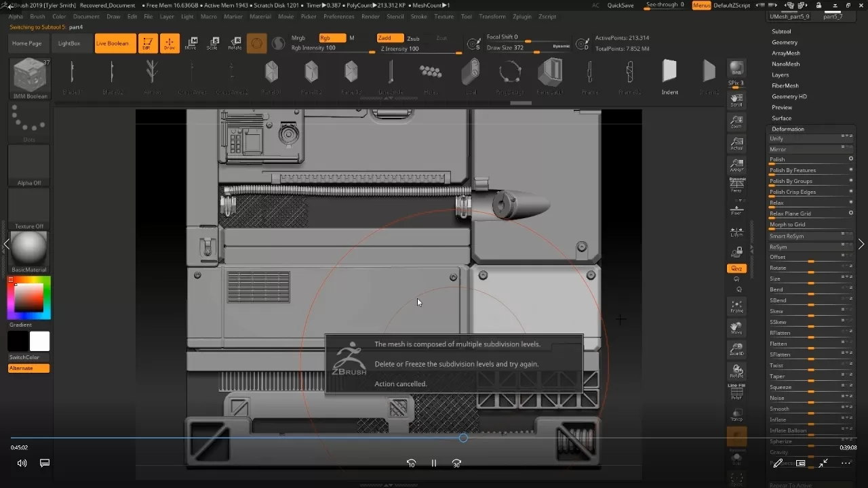Select the Move tool in top toolbar
This screenshot has width=868, height=488.
pyautogui.click(x=191, y=43)
